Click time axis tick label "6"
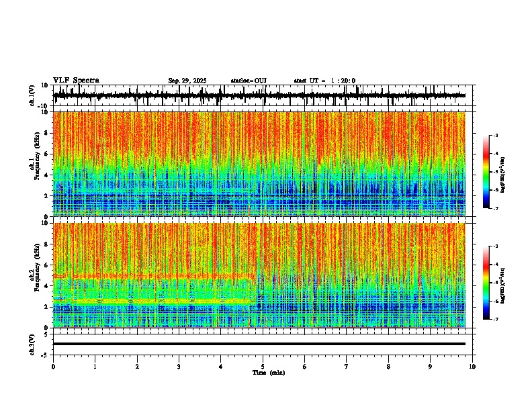 pyautogui.click(x=305, y=367)
